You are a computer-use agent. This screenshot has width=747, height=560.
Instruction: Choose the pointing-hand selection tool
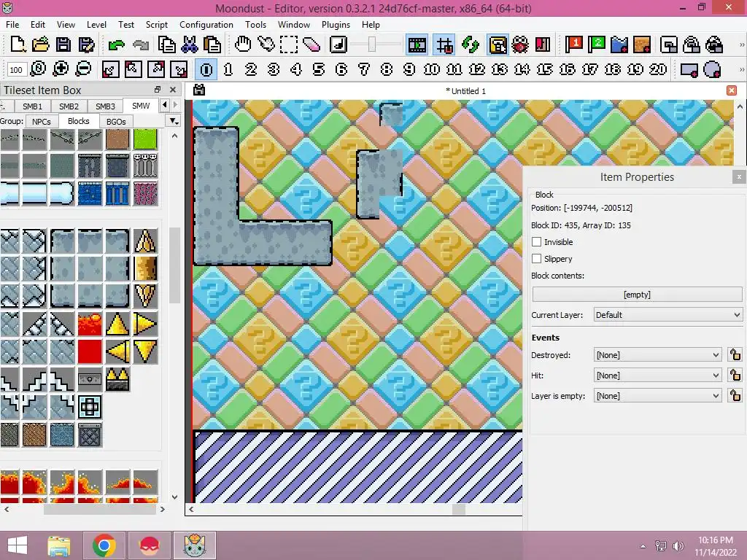pos(266,44)
